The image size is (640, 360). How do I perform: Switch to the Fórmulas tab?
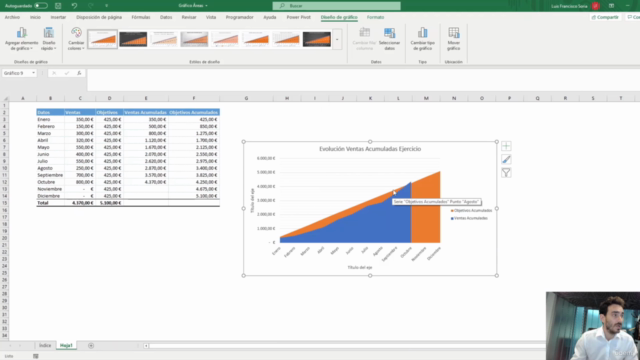click(x=141, y=17)
